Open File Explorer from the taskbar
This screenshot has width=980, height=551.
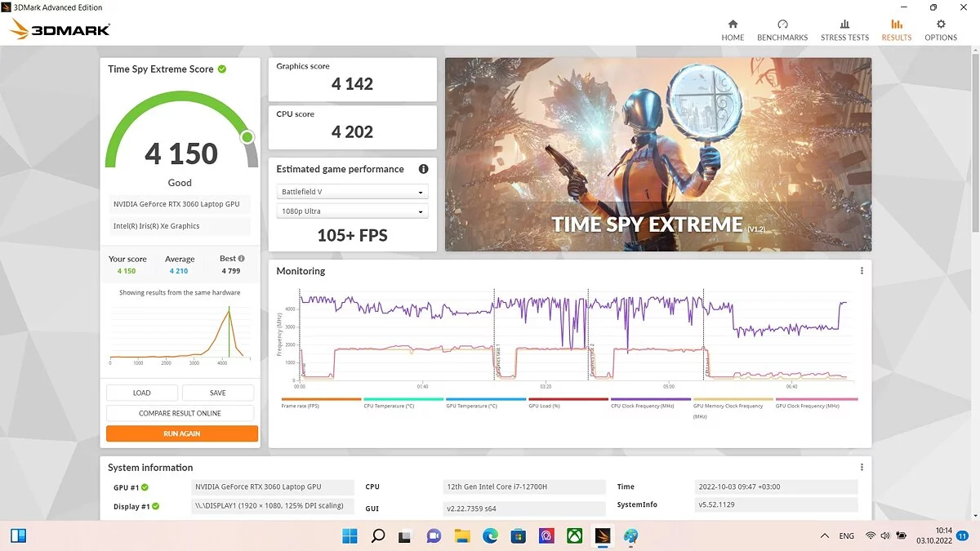pos(462,536)
